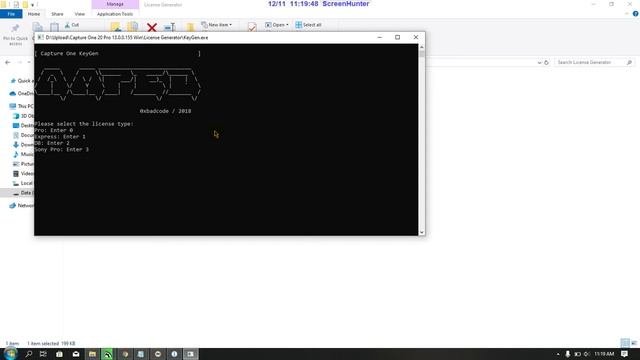
Task: Select Network in the navigation pane
Action: 22,205
